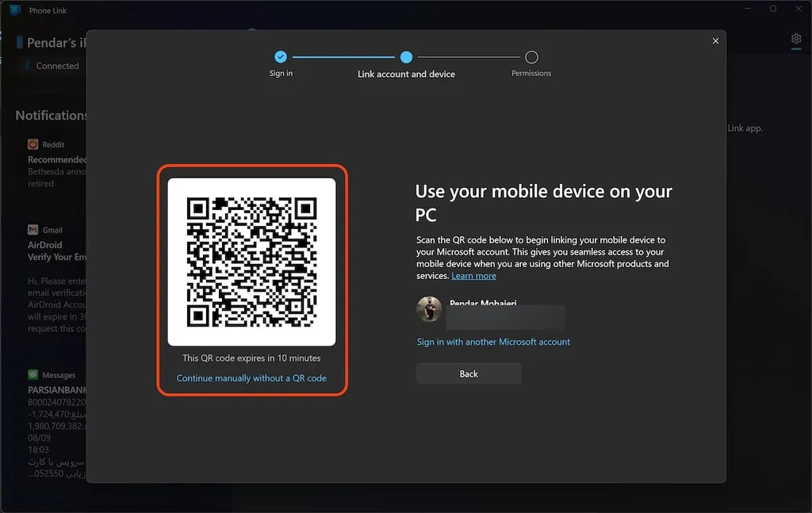The height and width of the screenshot is (513, 812).
Task: Click the Reddit notification app icon
Action: (33, 144)
